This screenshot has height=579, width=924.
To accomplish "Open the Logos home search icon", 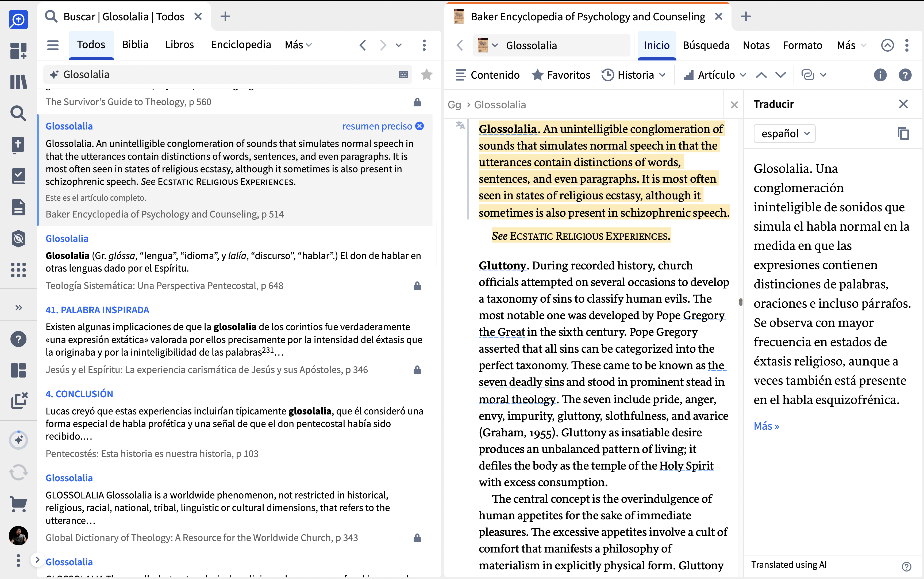I will pos(18,19).
